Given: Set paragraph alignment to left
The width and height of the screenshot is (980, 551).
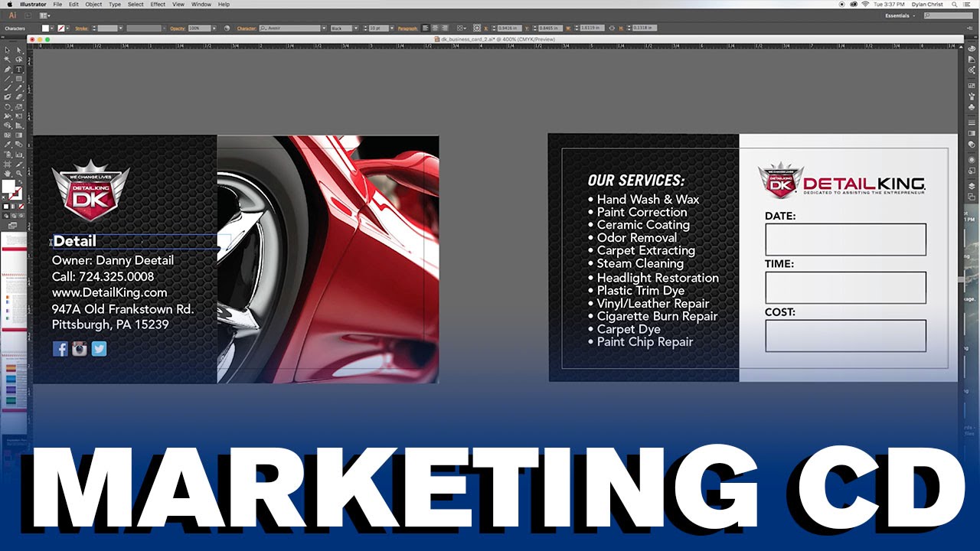Looking at the screenshot, I should coord(425,28).
